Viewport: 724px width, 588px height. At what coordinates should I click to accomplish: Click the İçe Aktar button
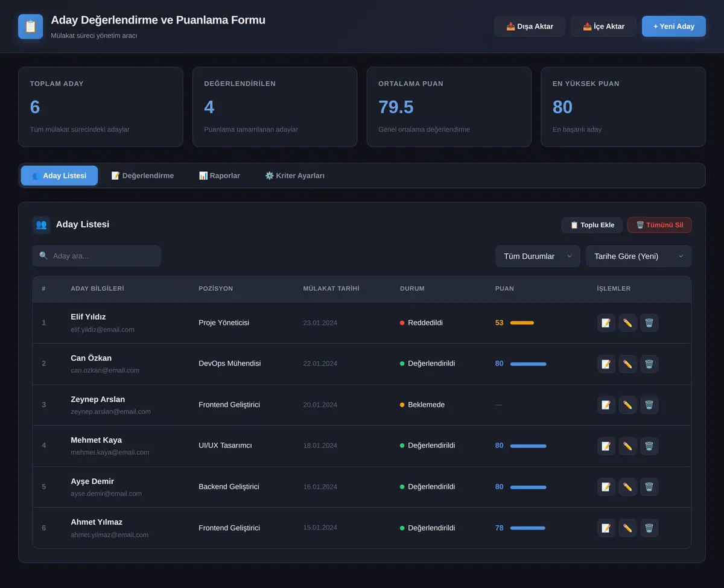click(603, 27)
